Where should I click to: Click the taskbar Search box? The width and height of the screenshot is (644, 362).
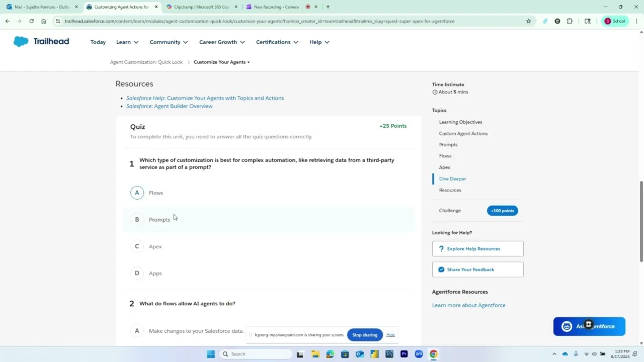click(256, 354)
